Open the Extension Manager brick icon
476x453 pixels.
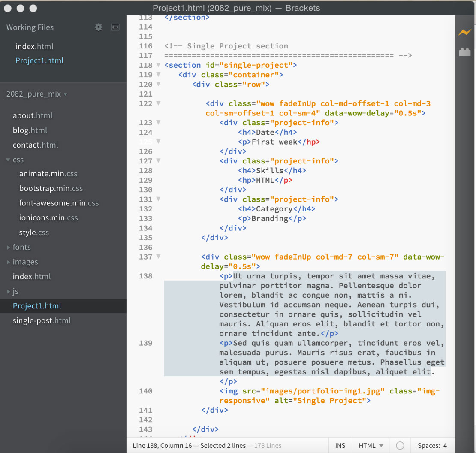pos(464,52)
